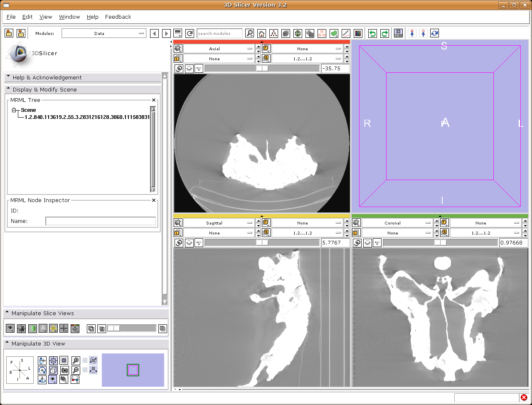
Task: Collapse the Display & Modify Scene panel
Action: [82, 89]
